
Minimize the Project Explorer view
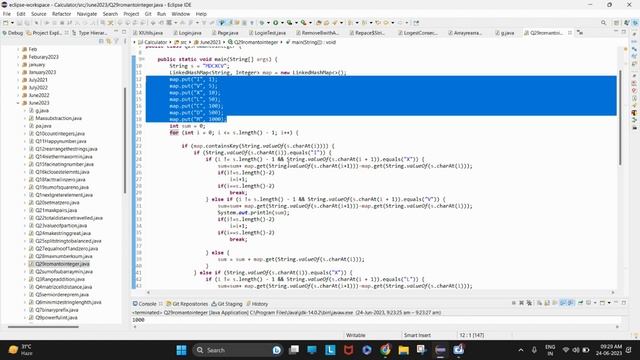pos(116,32)
